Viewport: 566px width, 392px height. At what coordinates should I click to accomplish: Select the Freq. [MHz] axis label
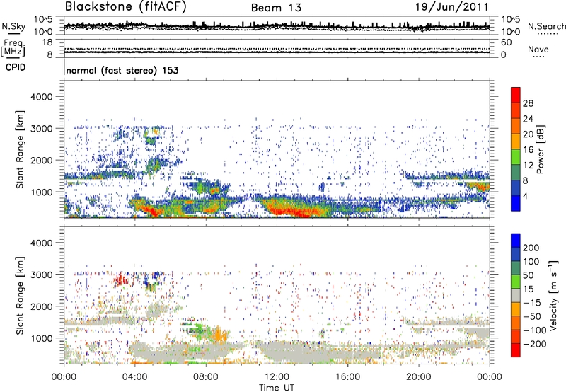pos(13,47)
